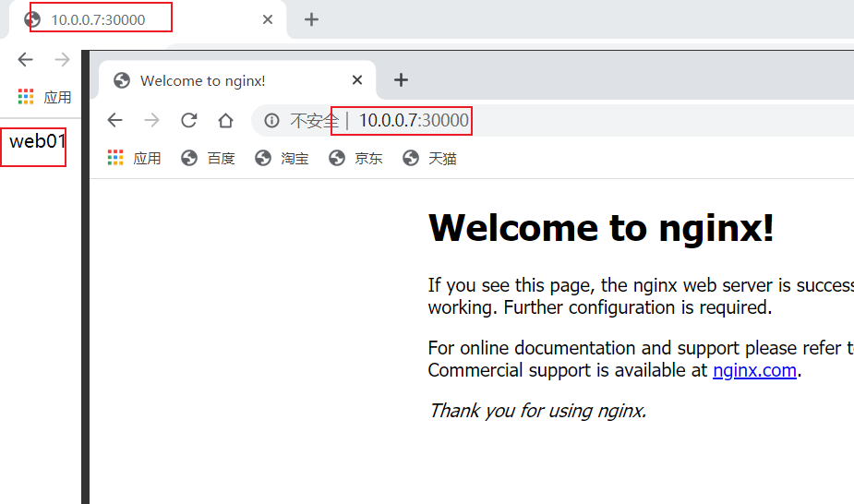Open the 天猫 bookmark

[x=430, y=158]
